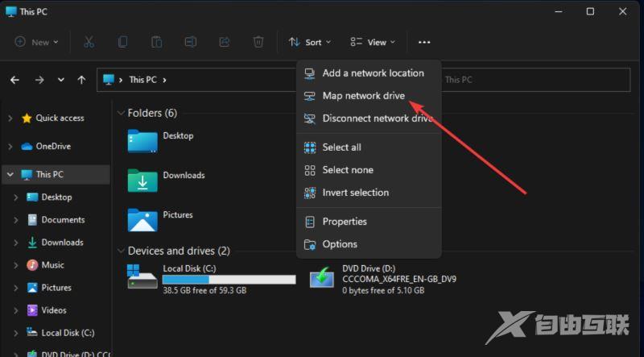The height and width of the screenshot is (357, 644).
Task: Click the Share icon in toolbar
Action: 225,42
